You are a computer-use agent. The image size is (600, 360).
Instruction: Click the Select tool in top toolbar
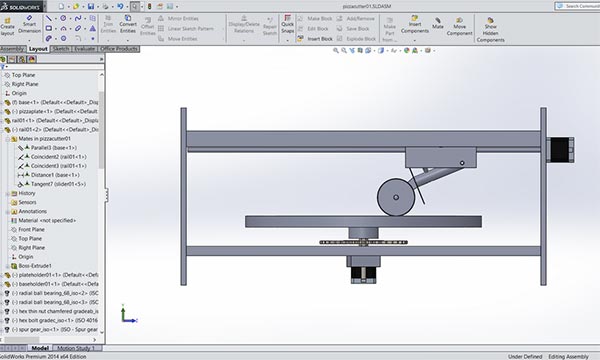pos(135,6)
